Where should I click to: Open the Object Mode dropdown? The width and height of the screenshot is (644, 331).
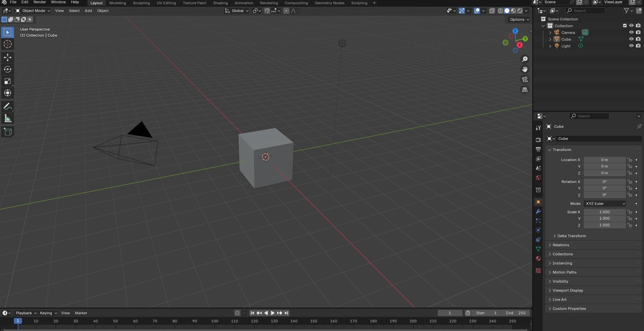pyautogui.click(x=33, y=11)
